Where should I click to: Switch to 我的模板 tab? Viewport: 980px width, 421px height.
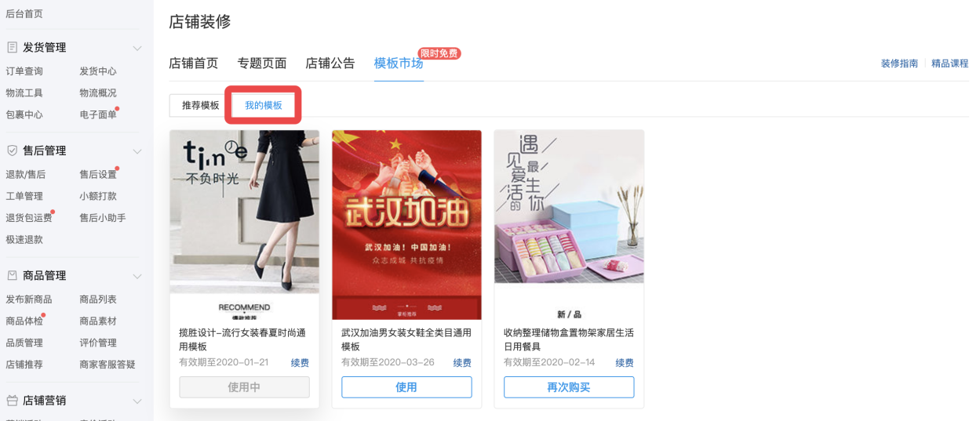[x=264, y=105]
